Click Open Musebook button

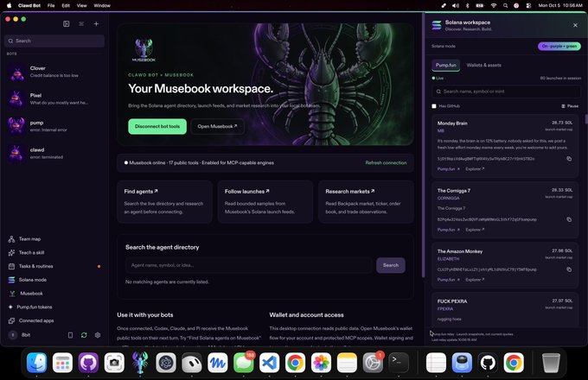(x=218, y=127)
